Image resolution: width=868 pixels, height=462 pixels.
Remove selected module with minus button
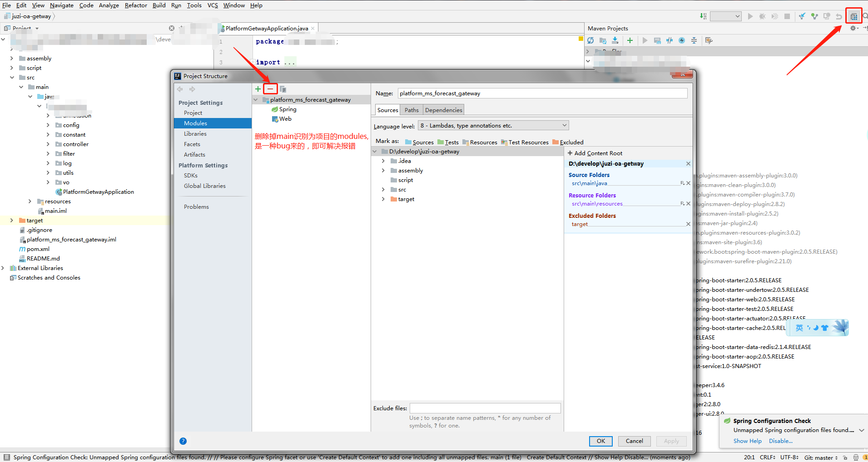pyautogui.click(x=270, y=89)
